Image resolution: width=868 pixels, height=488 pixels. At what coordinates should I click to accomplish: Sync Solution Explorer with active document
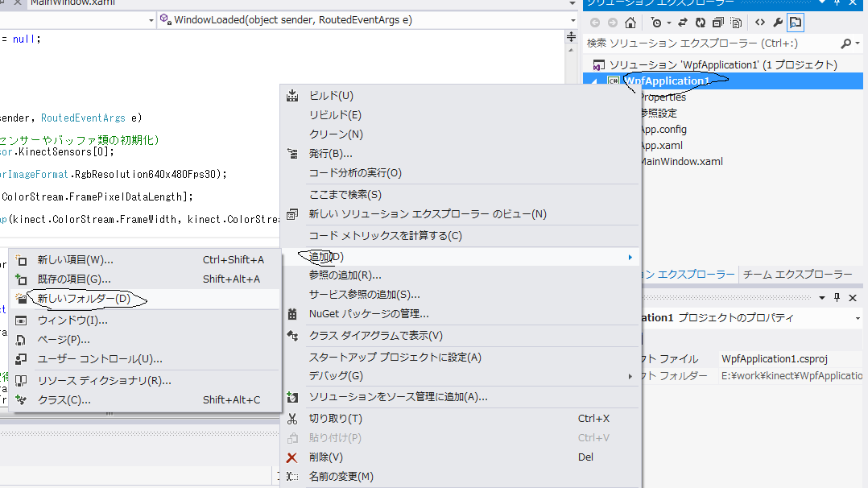(683, 23)
